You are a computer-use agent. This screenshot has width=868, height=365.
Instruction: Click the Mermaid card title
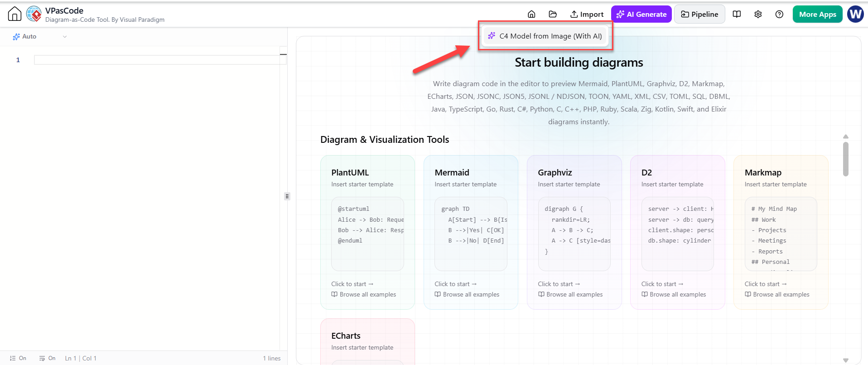tap(452, 172)
